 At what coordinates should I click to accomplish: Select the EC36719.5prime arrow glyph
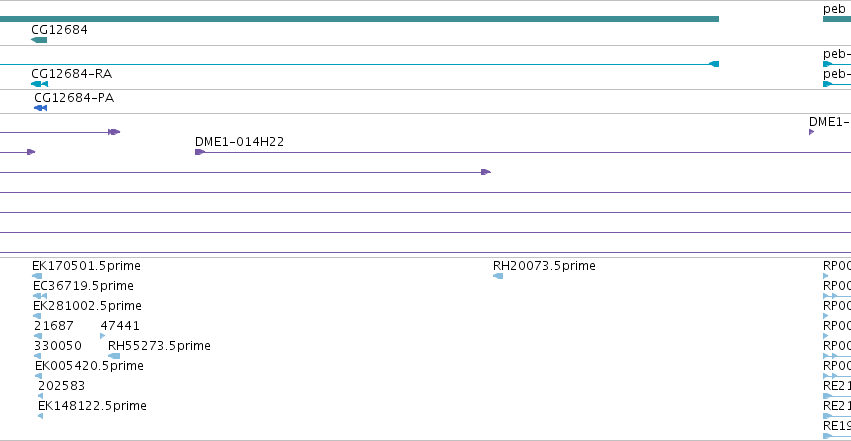(x=40, y=296)
